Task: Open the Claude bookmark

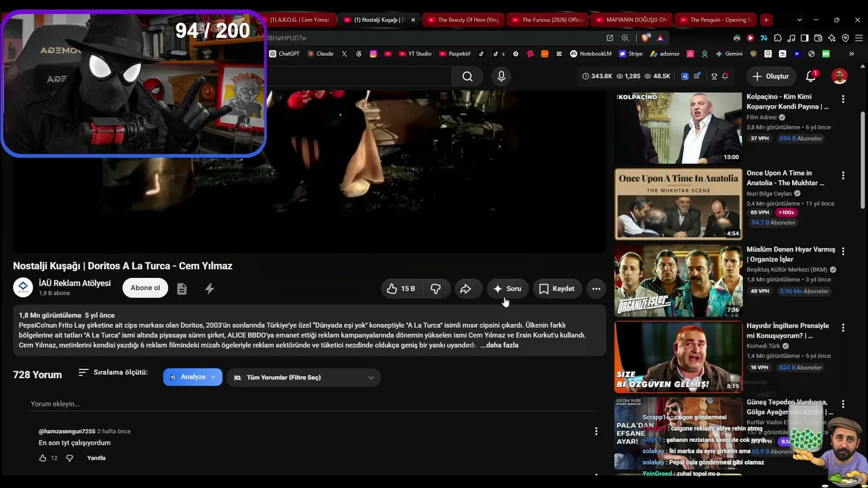Action: tap(320, 54)
